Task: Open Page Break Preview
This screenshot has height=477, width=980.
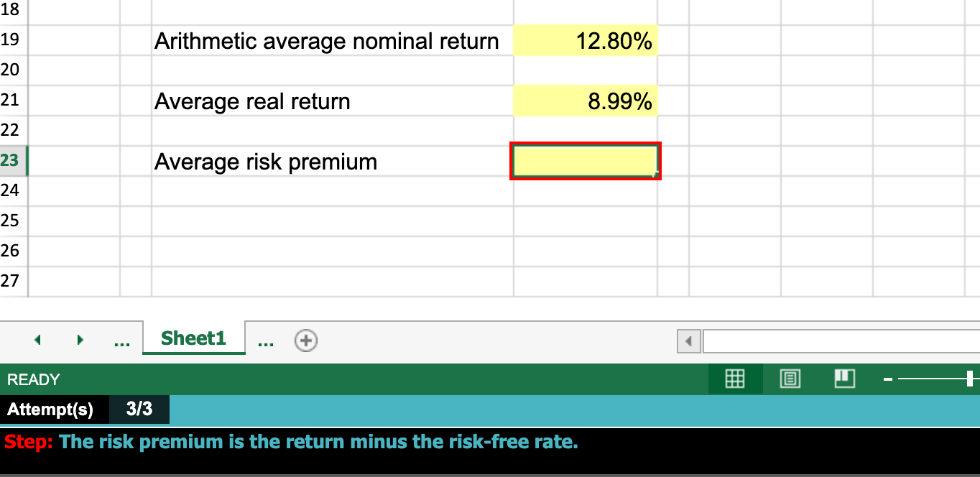Action: coord(844,379)
